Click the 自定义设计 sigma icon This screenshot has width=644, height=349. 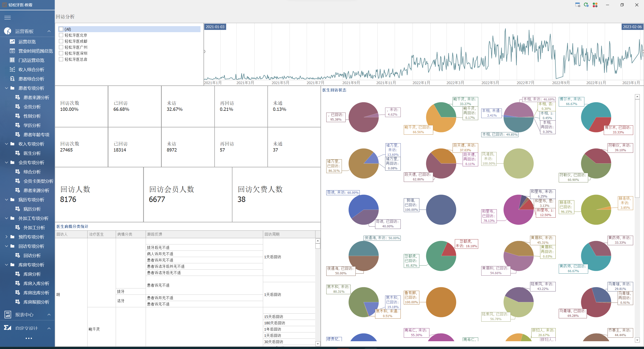click(x=8, y=328)
